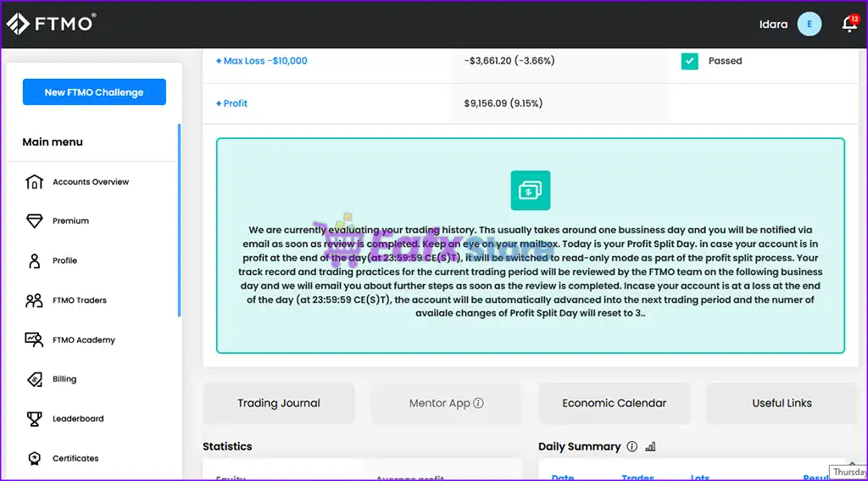
Task: Click the FTMO Academy icon
Action: coord(34,339)
